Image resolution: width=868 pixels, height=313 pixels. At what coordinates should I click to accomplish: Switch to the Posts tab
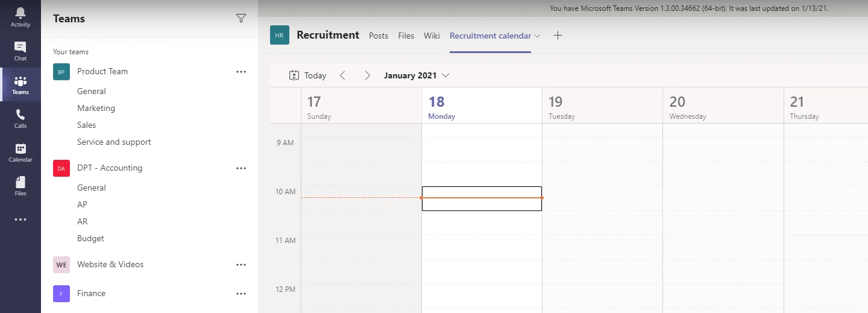[x=379, y=36]
